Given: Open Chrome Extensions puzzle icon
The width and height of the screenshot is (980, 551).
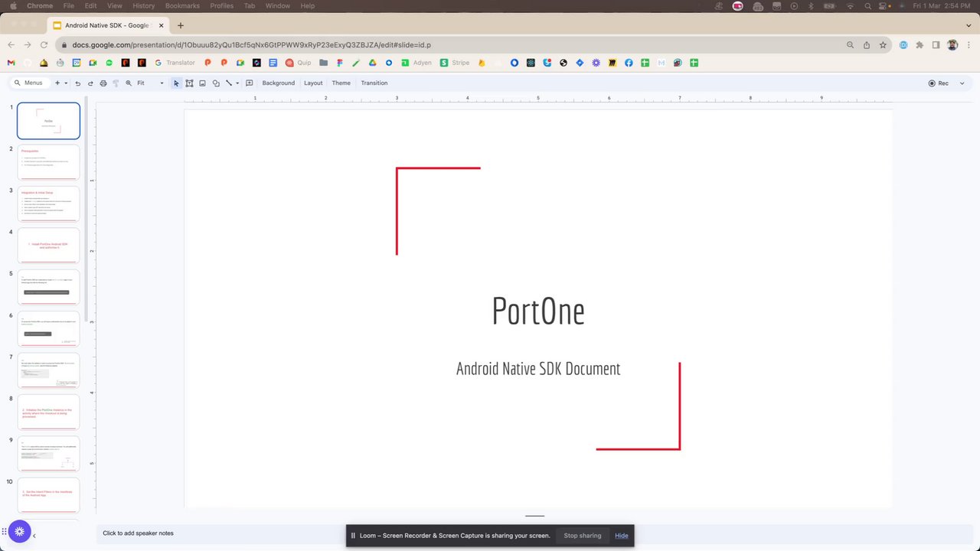Looking at the screenshot, I should tap(920, 45).
